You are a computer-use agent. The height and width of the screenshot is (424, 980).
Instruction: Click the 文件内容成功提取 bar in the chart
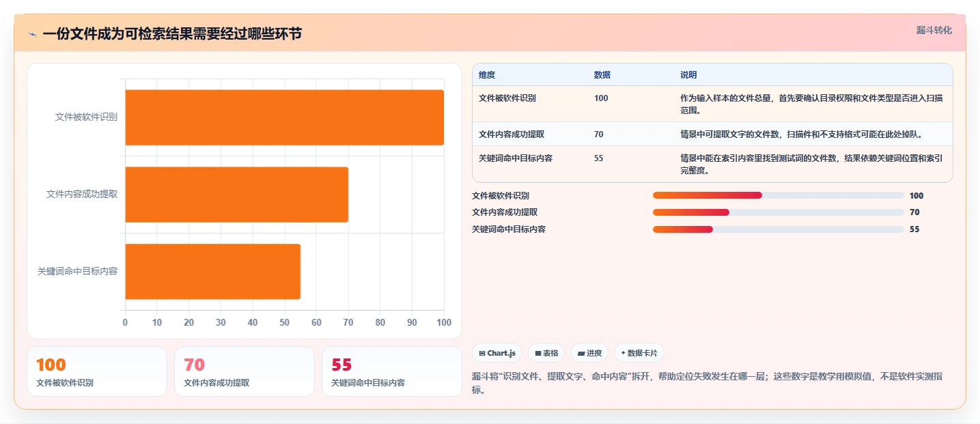coord(236,195)
